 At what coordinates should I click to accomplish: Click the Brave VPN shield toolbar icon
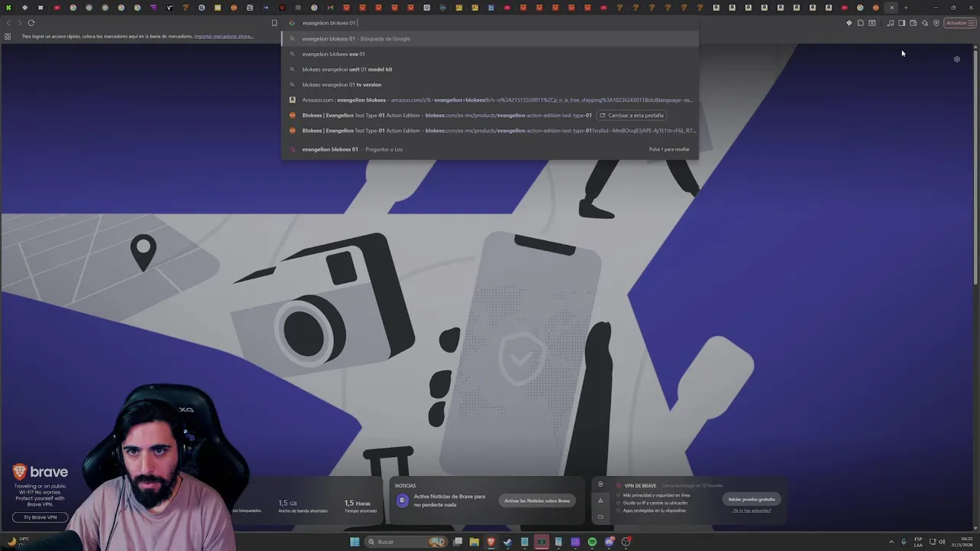coord(936,23)
